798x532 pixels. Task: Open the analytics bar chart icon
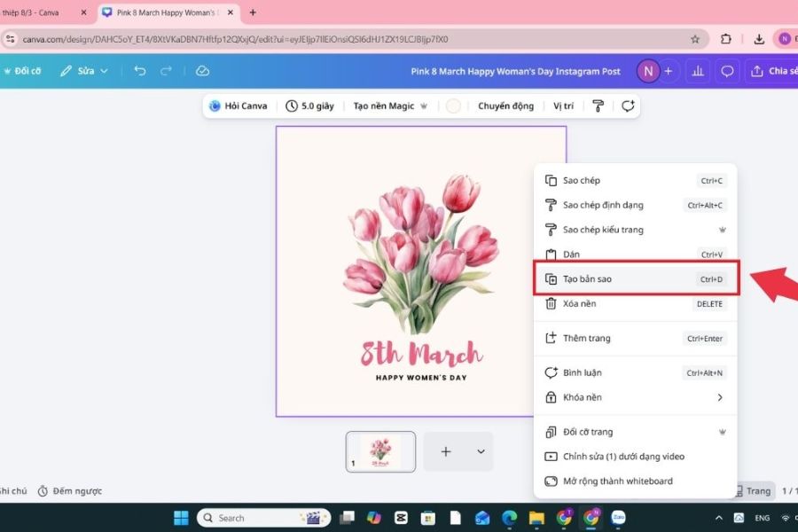[x=698, y=71]
